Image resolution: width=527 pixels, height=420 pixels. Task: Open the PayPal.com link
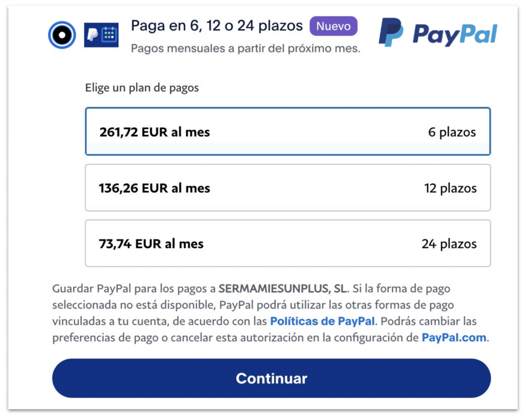point(454,338)
